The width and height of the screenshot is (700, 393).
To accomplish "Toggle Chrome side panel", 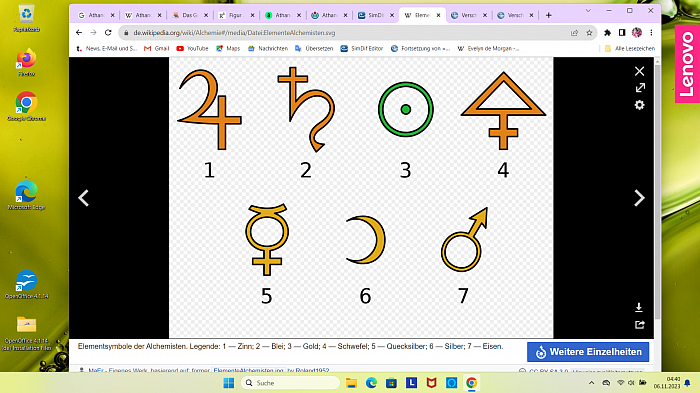I will (622, 33).
